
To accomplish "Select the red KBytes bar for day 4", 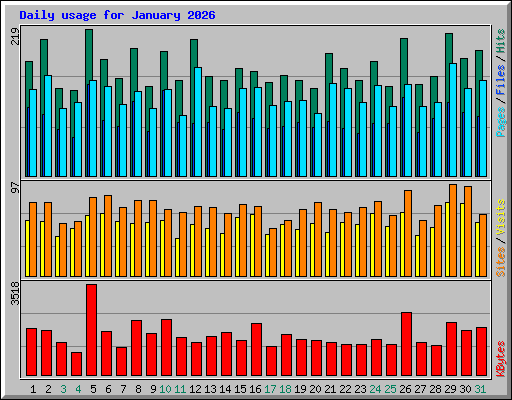I will pyautogui.click(x=77, y=364).
